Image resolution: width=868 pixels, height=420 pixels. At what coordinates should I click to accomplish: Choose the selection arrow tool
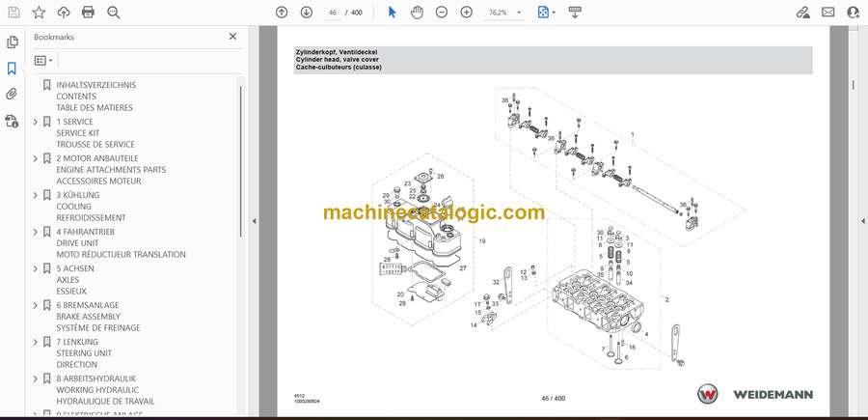[x=392, y=13]
